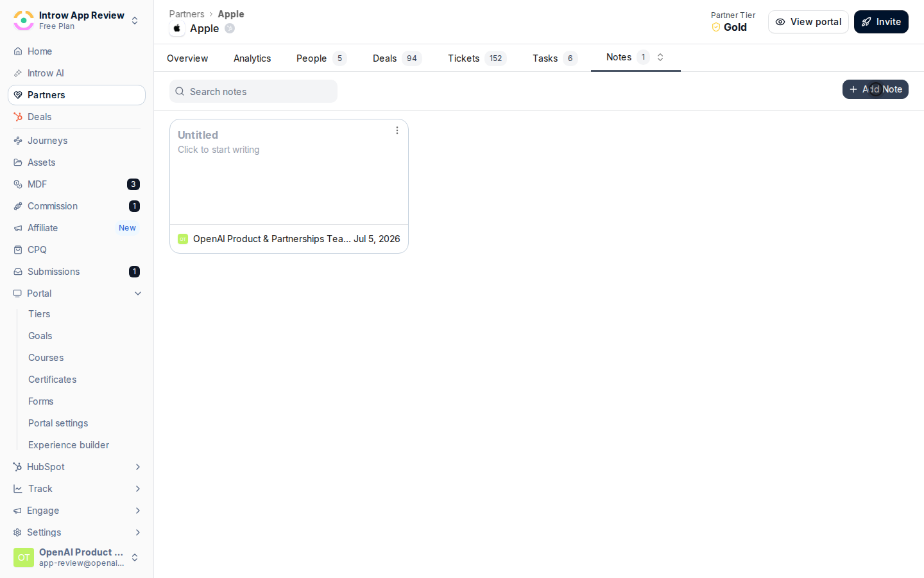This screenshot has width=924, height=578.
Task: Open Journeys icon in sidebar
Action: pyautogui.click(x=18, y=141)
